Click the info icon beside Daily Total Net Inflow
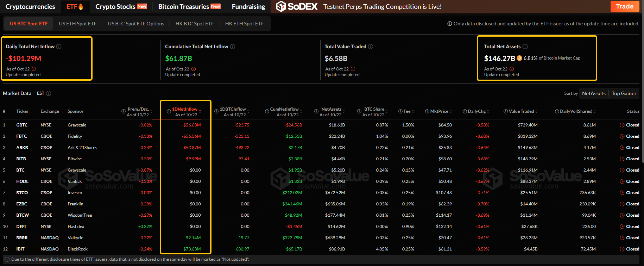Image resolution: width=644 pixels, height=266 pixels. [x=59, y=47]
